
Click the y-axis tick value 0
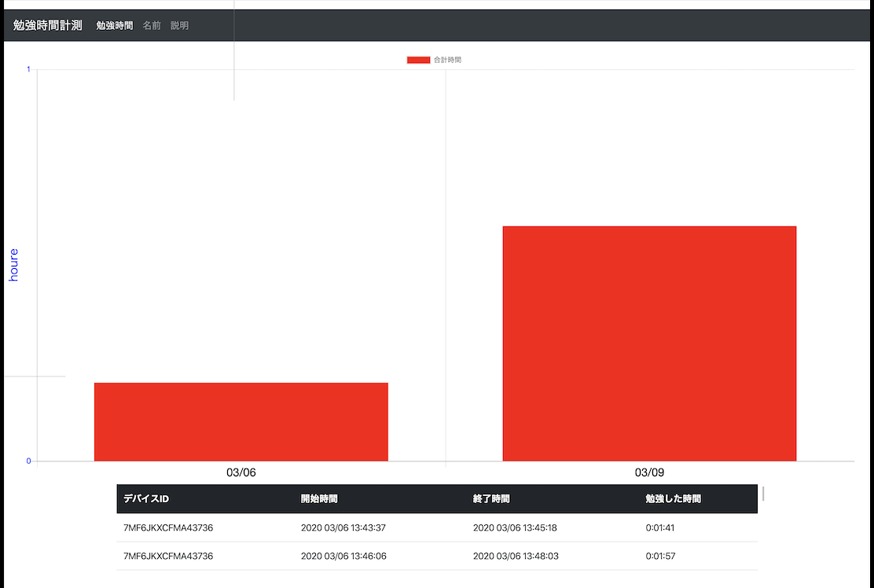[x=29, y=461]
